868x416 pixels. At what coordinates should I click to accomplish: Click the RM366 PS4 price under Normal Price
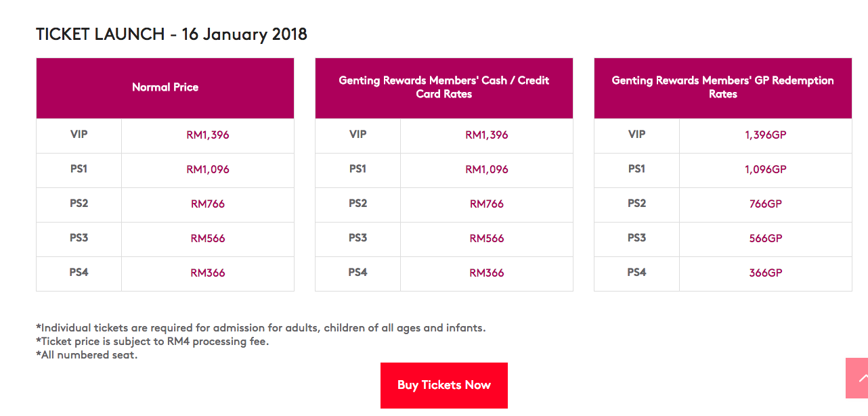(x=208, y=273)
